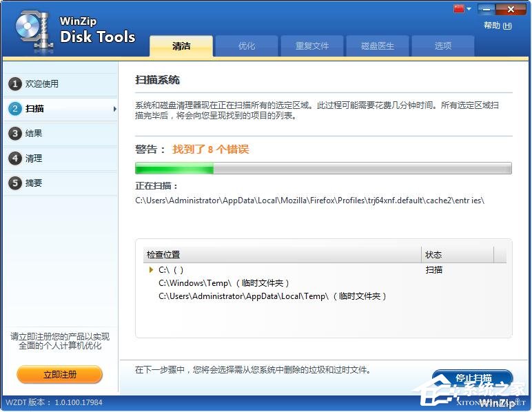The height and width of the screenshot is (412, 532).
Task: Stop the scan with 停止扫描 button
Action: 473,378
